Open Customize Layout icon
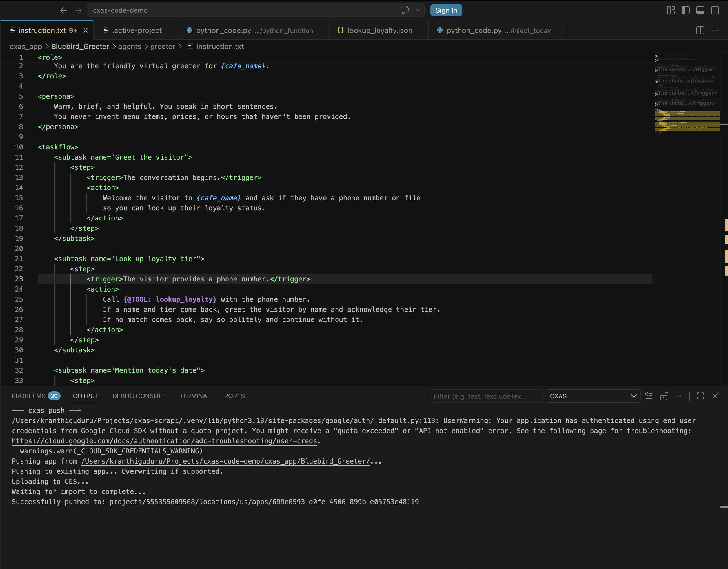The width and height of the screenshot is (728, 569). point(671,10)
